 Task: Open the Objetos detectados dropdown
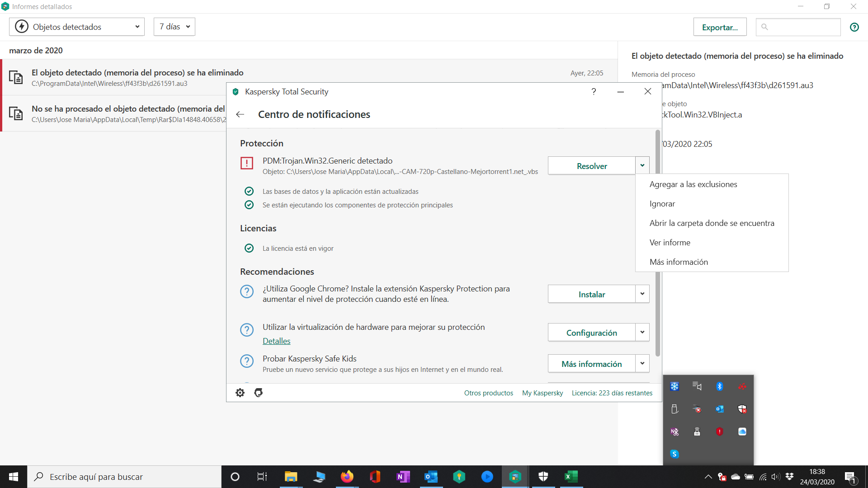click(77, 27)
